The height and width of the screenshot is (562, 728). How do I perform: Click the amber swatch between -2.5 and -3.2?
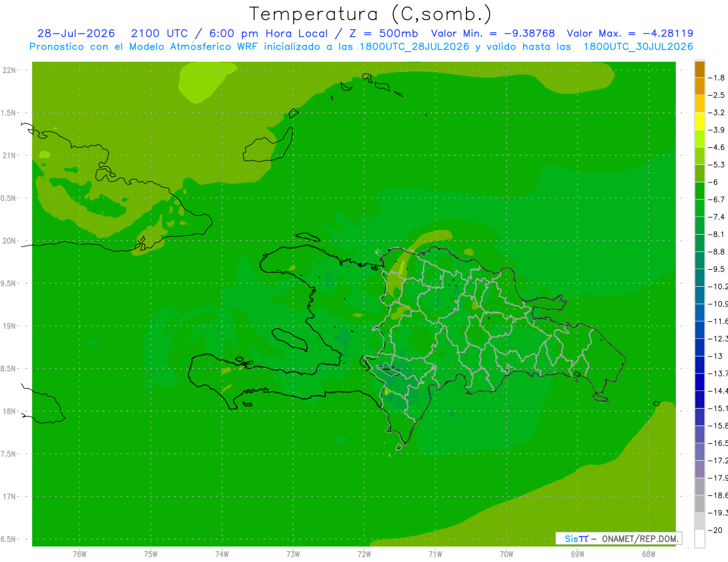point(699,104)
